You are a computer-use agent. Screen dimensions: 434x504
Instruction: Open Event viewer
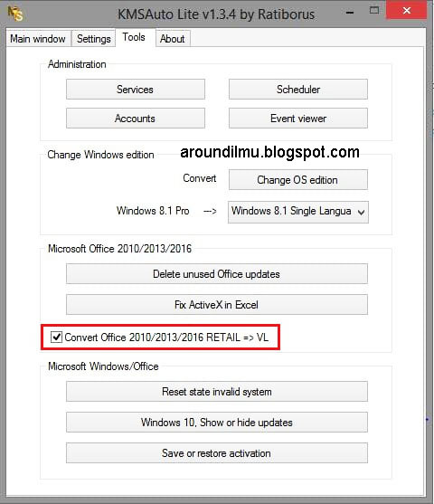[x=298, y=119]
